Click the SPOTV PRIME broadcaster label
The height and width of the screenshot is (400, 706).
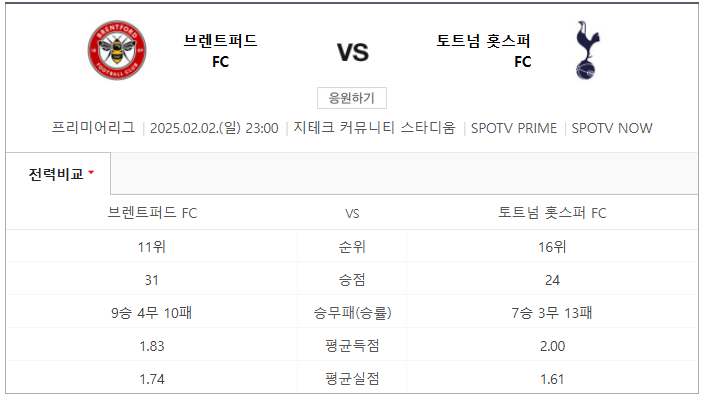click(x=514, y=128)
